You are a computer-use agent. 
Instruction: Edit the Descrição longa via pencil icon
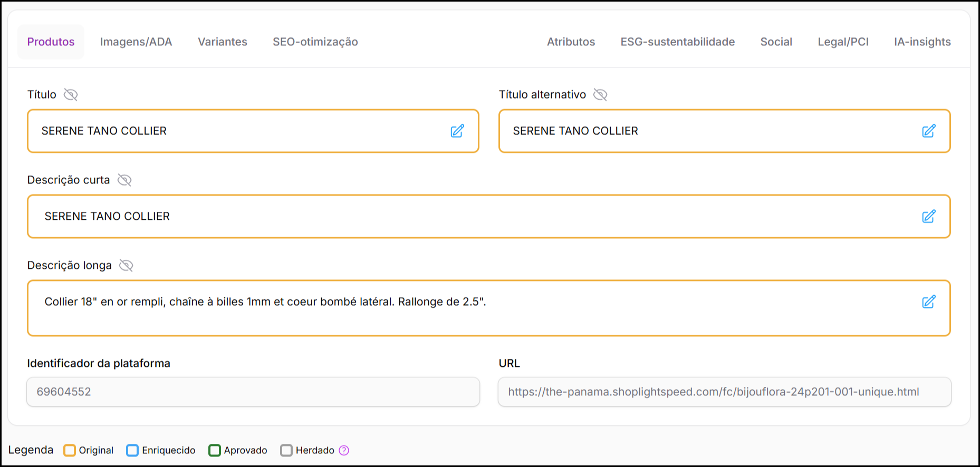(928, 302)
